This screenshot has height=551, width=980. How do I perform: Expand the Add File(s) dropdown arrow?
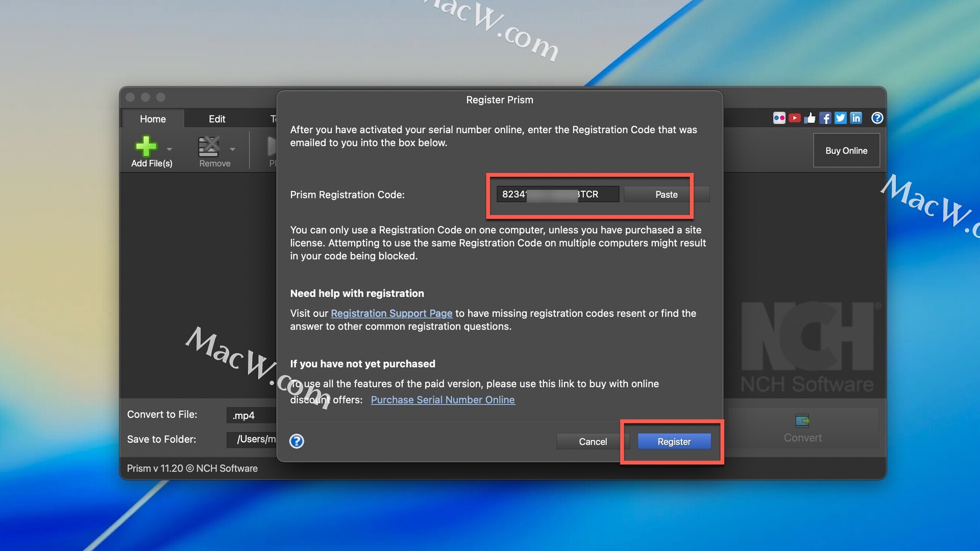click(169, 149)
